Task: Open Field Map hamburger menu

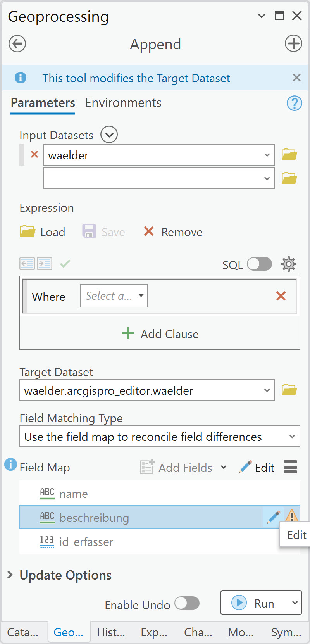Action: coord(290,467)
